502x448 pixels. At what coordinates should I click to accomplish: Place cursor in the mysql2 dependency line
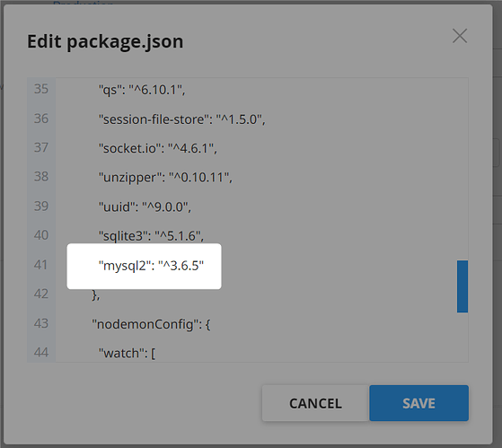click(x=151, y=266)
